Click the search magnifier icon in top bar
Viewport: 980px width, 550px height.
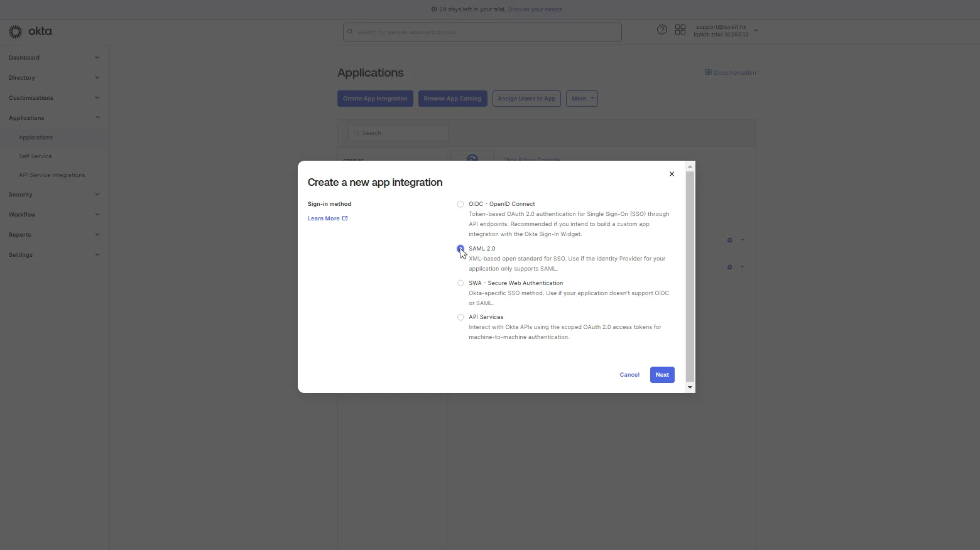point(351,31)
